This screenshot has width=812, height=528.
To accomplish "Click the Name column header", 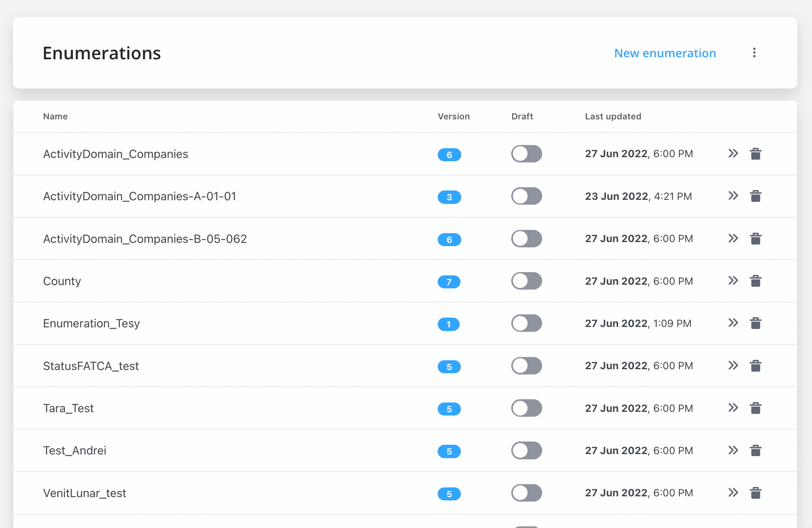I will click(x=55, y=117).
